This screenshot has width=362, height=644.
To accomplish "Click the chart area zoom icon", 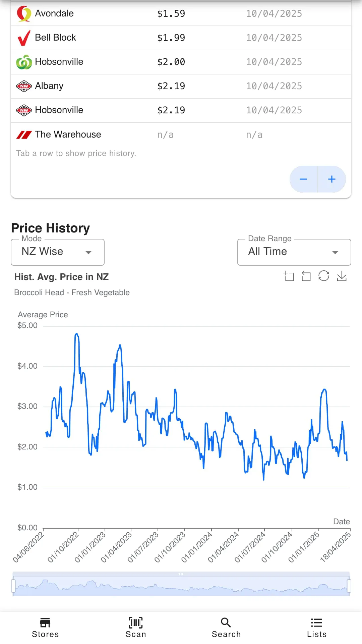I will coord(289,276).
